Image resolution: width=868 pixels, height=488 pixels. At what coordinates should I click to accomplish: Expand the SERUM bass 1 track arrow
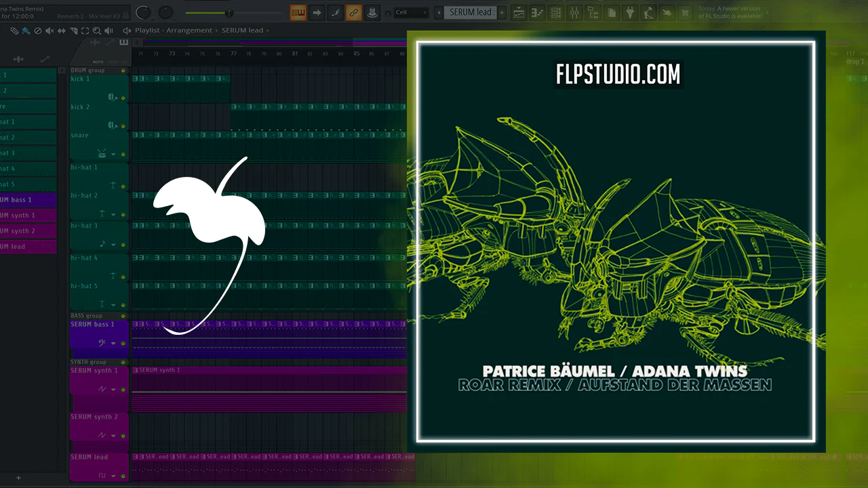114,344
